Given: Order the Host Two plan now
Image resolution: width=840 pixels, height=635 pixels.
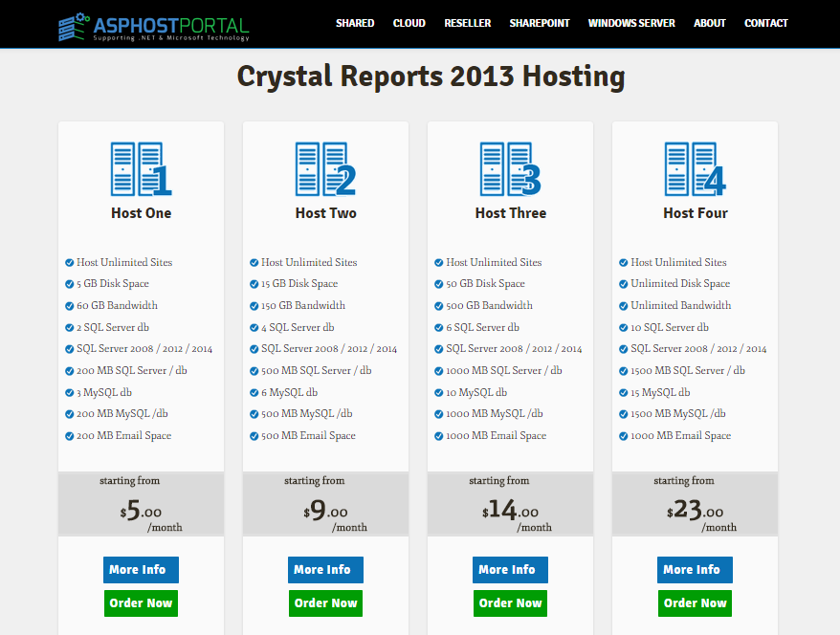Looking at the screenshot, I should (325, 603).
